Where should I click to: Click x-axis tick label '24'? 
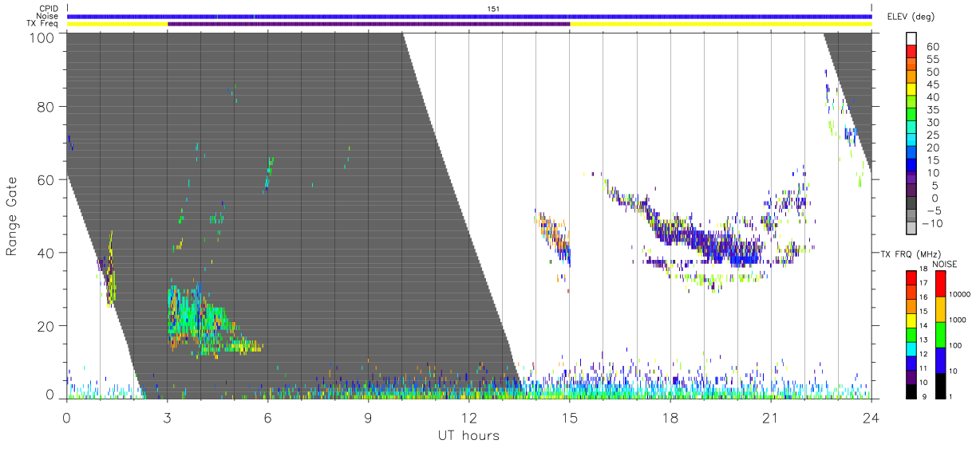(871, 417)
